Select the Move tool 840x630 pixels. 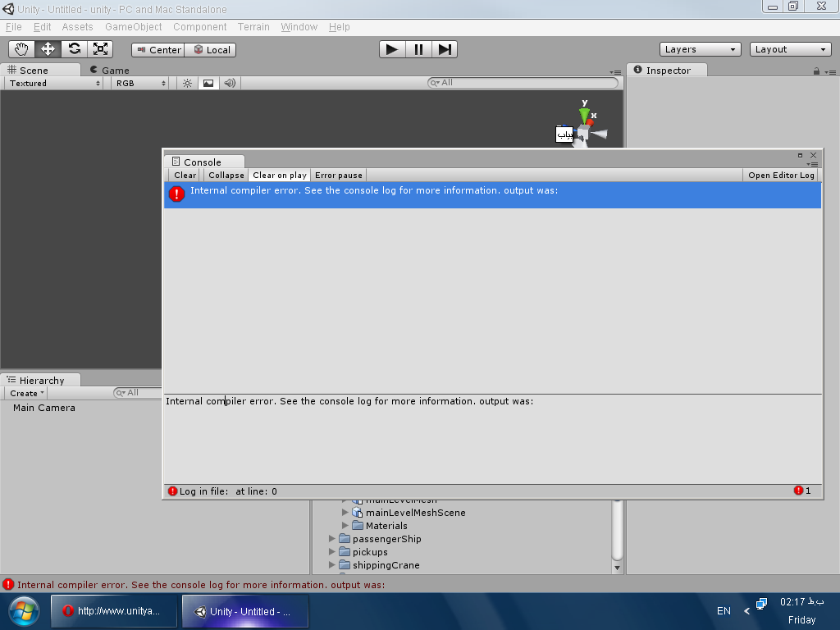[x=48, y=49]
